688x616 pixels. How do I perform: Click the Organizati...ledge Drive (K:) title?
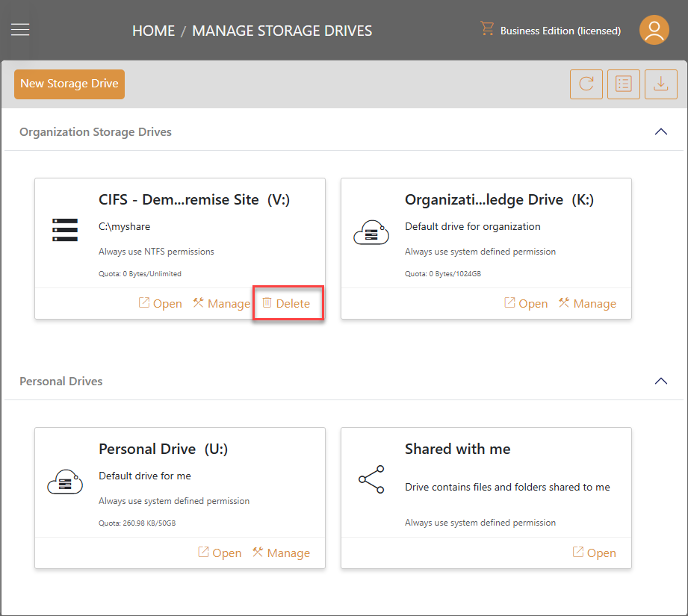click(499, 200)
